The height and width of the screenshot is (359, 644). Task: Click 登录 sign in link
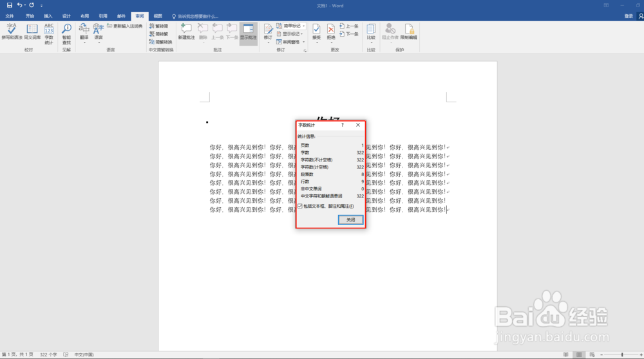coord(629,16)
